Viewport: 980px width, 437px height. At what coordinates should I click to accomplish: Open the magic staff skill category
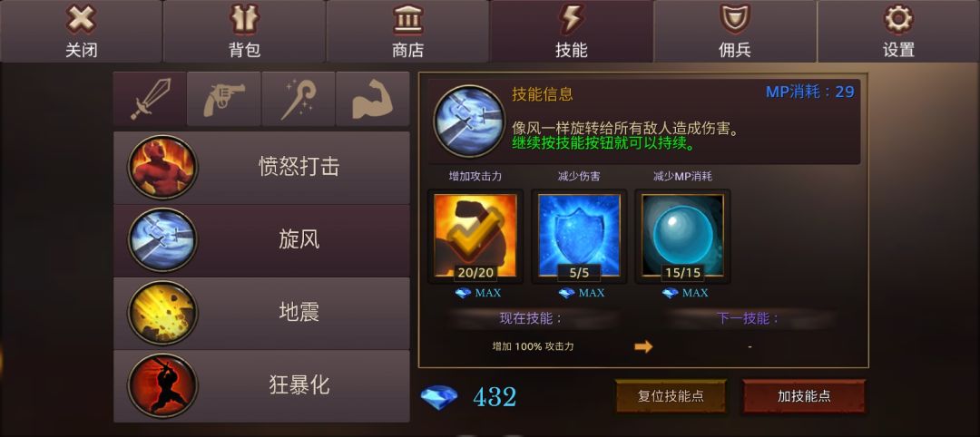point(299,99)
